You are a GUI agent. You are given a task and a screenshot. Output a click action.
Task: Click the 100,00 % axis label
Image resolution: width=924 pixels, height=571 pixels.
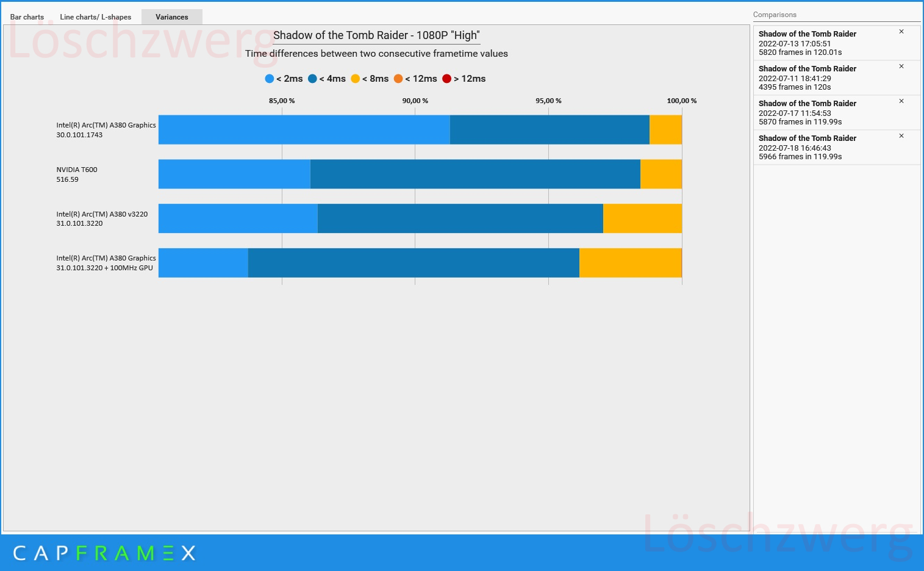[681, 101]
